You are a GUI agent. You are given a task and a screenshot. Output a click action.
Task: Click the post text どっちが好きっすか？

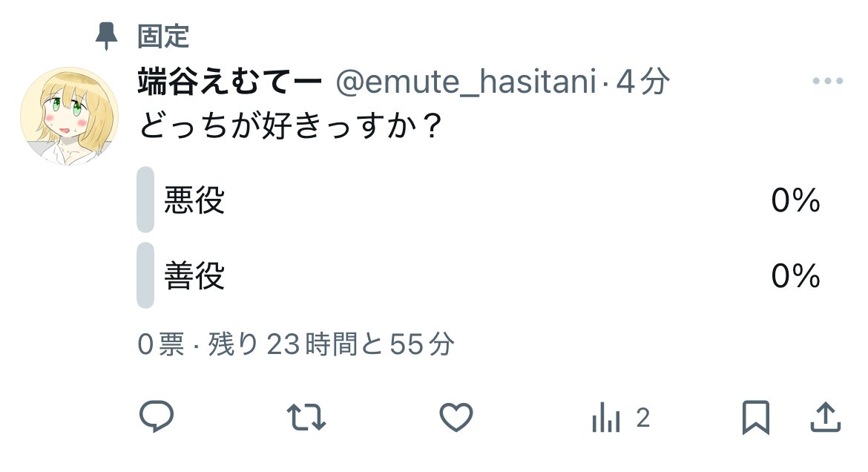coord(291,128)
